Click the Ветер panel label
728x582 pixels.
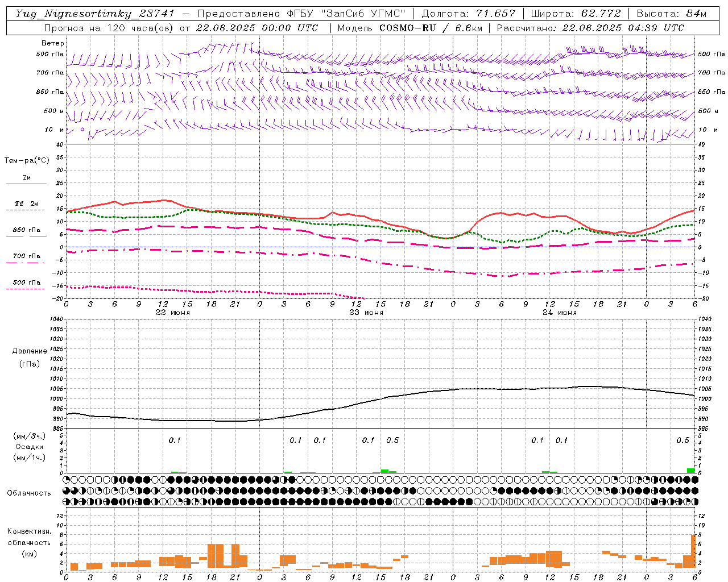(x=53, y=43)
